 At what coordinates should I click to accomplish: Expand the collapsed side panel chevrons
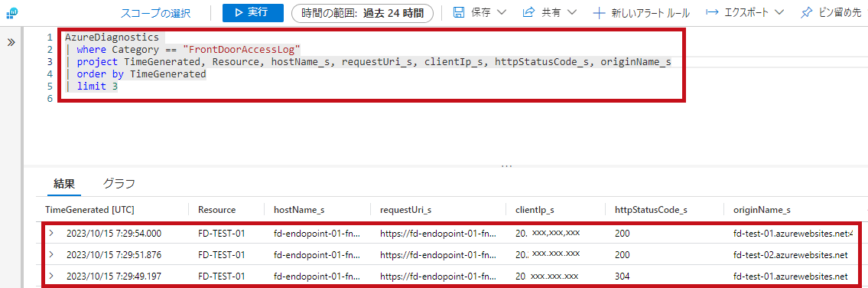pyautogui.click(x=11, y=43)
